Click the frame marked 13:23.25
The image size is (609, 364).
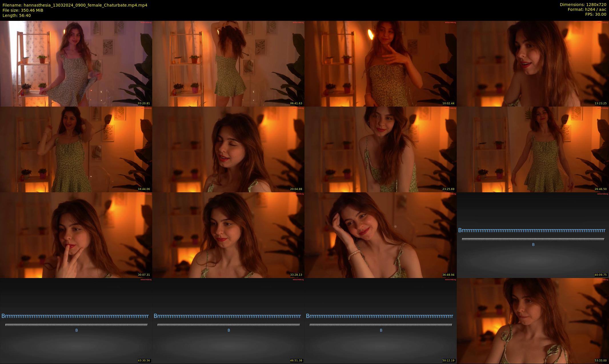[x=533, y=63]
